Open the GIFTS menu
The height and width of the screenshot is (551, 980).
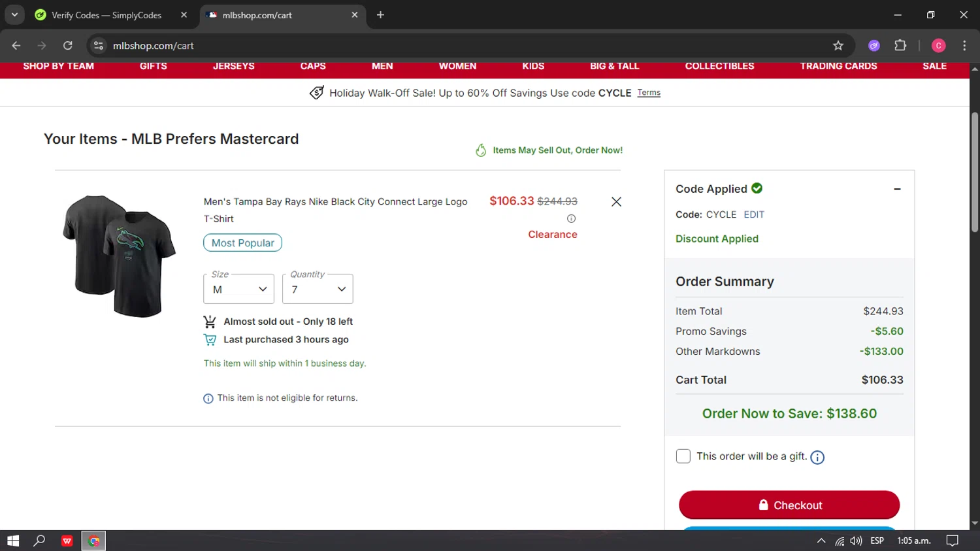pyautogui.click(x=154, y=66)
